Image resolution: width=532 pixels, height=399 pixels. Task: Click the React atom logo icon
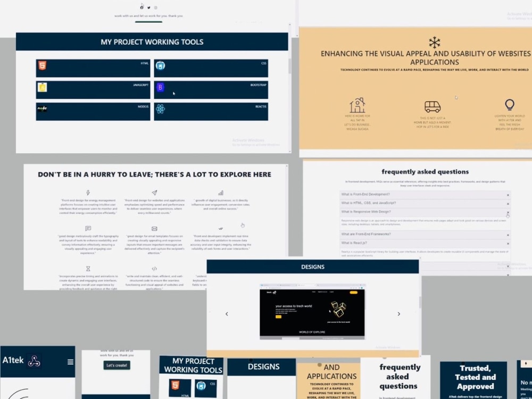160,109
